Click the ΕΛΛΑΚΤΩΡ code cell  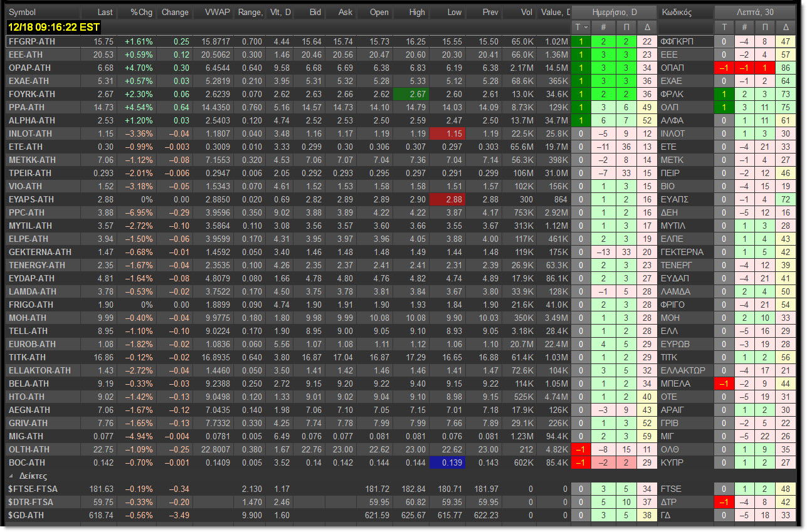(x=685, y=370)
